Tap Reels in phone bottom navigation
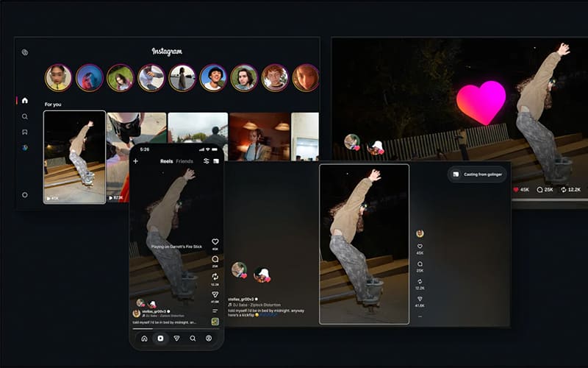 160,339
